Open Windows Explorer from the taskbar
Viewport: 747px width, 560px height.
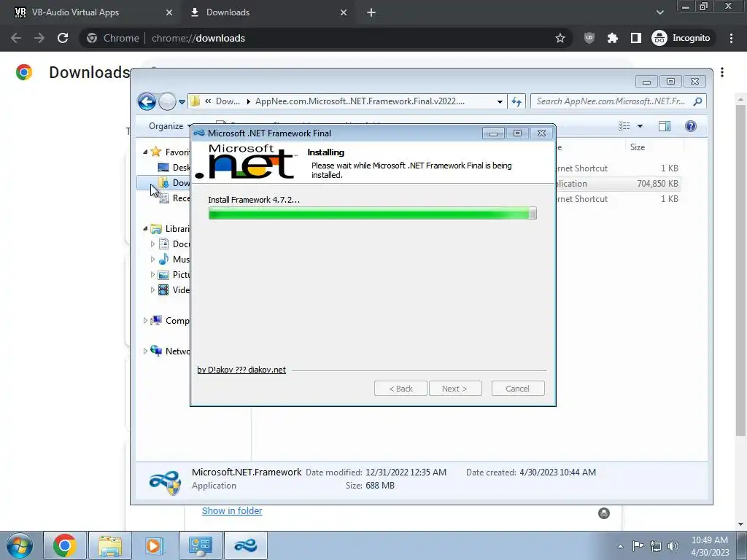110,545
